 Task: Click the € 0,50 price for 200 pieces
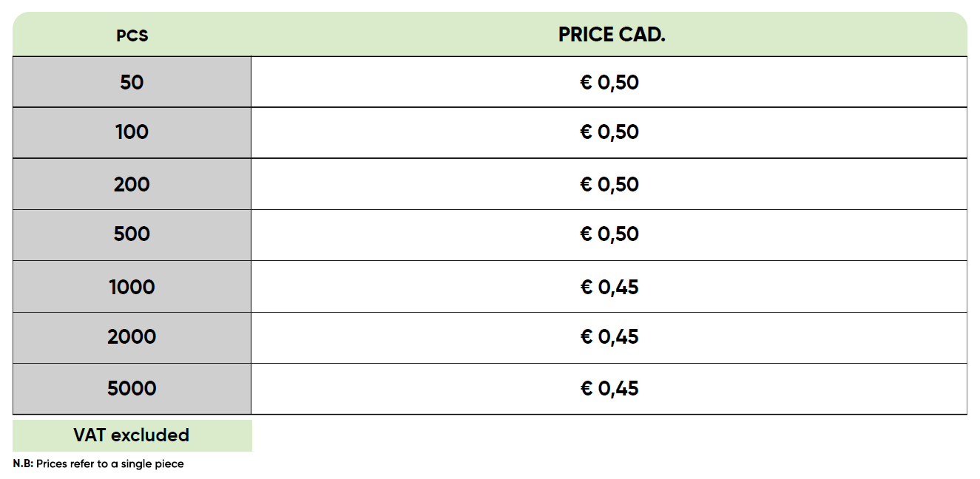tap(609, 184)
